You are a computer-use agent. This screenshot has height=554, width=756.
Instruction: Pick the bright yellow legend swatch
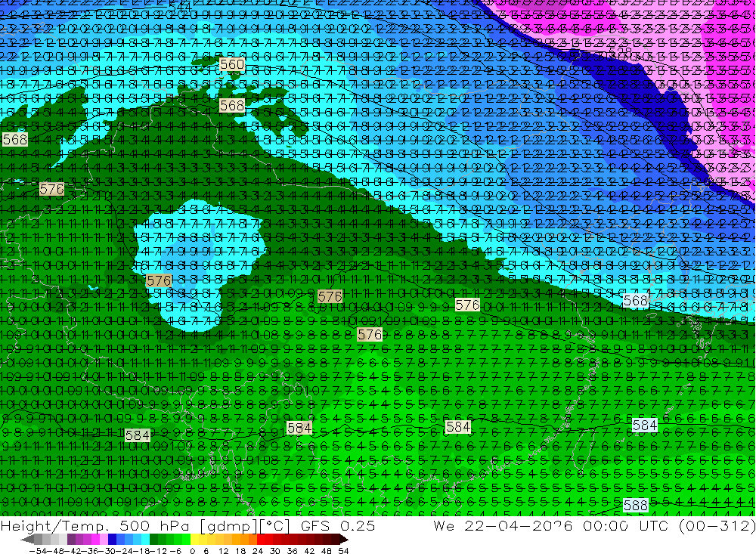point(195,540)
